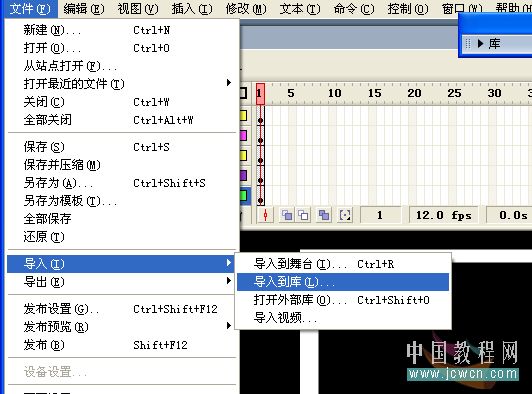Choose 另存为(A)... entry
Viewport: 532px width, 394px height.
(121, 183)
